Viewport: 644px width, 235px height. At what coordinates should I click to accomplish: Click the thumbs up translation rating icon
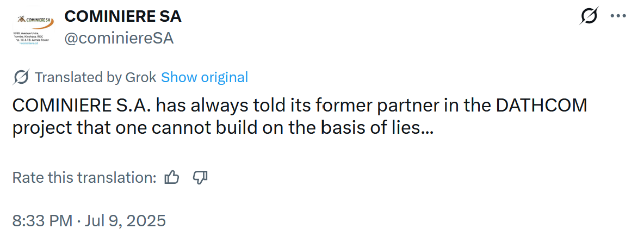coord(172,177)
